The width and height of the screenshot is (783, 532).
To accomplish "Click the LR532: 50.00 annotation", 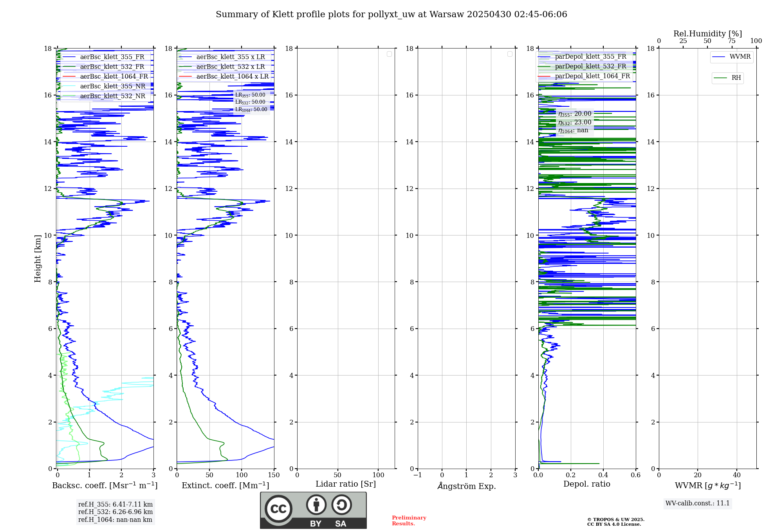I will point(250,102).
